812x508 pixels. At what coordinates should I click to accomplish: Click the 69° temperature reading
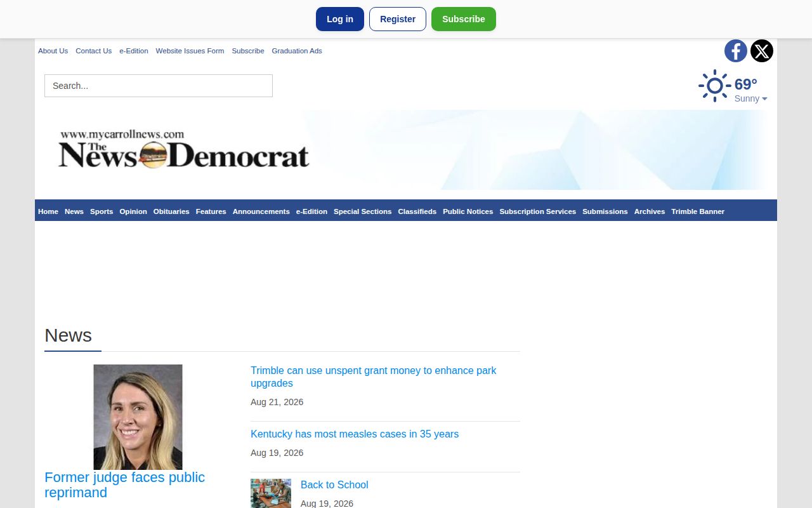pyautogui.click(x=746, y=84)
